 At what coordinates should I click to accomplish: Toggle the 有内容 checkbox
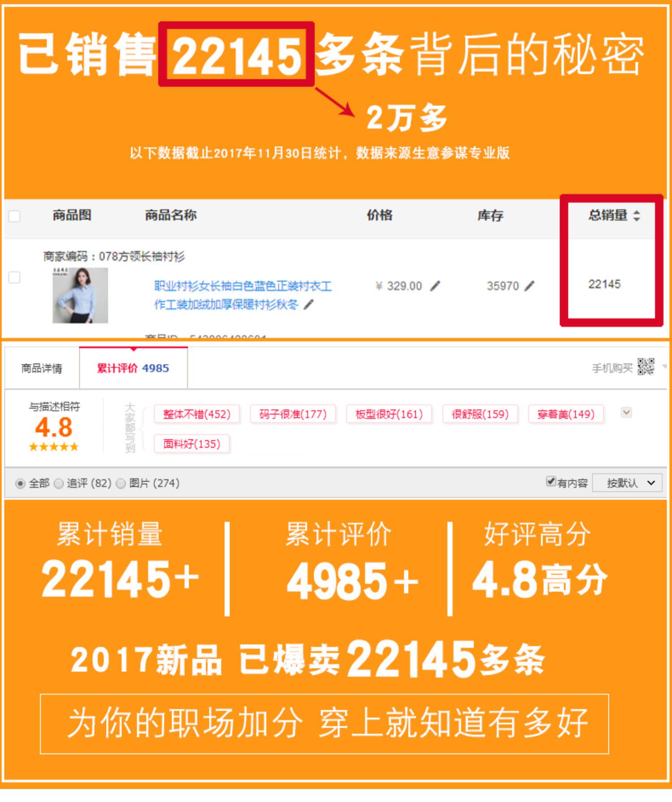click(551, 481)
